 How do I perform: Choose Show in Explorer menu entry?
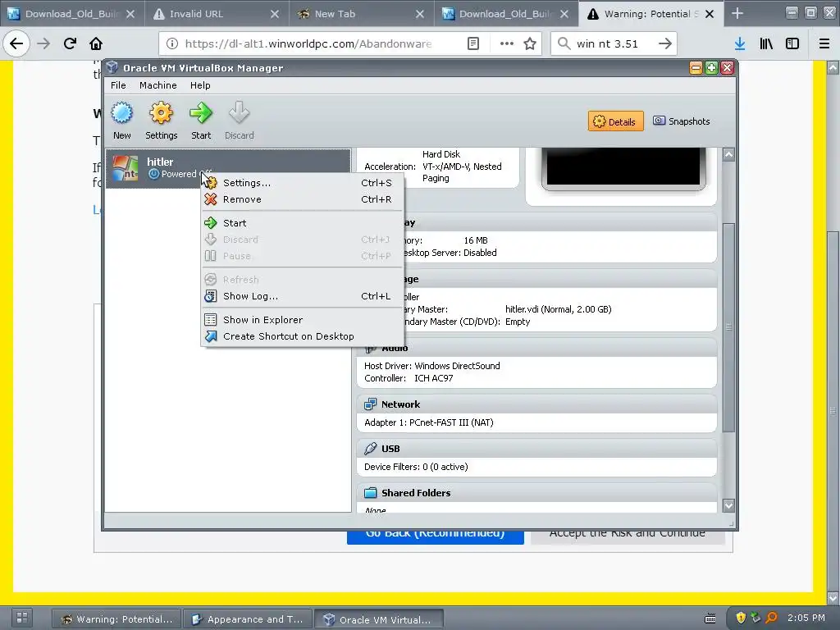(303, 320)
